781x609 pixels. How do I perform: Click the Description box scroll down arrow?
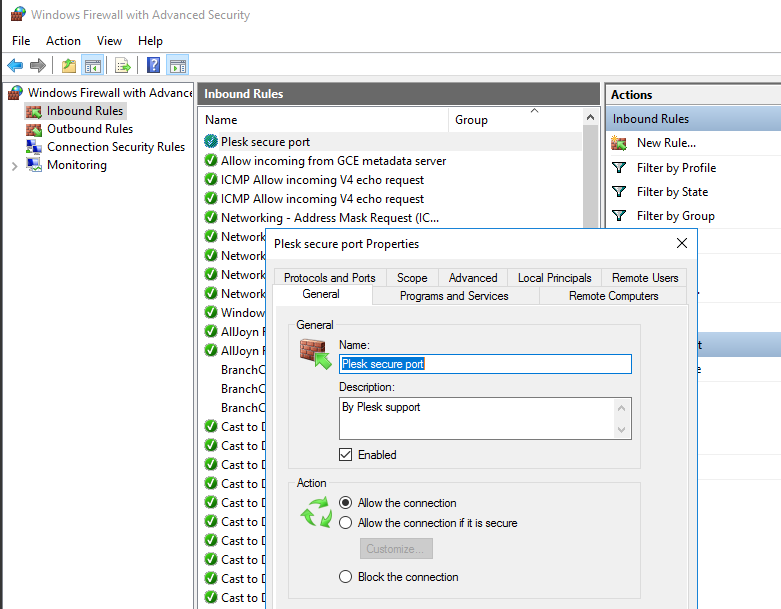621,429
